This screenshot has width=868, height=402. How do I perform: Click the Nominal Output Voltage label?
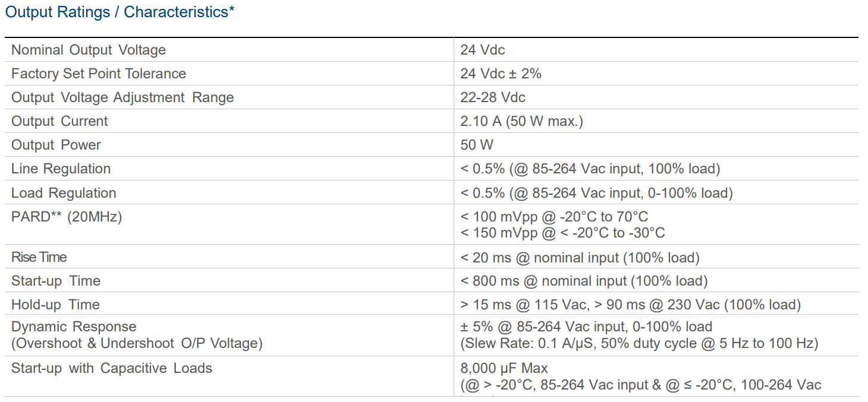pos(89,50)
